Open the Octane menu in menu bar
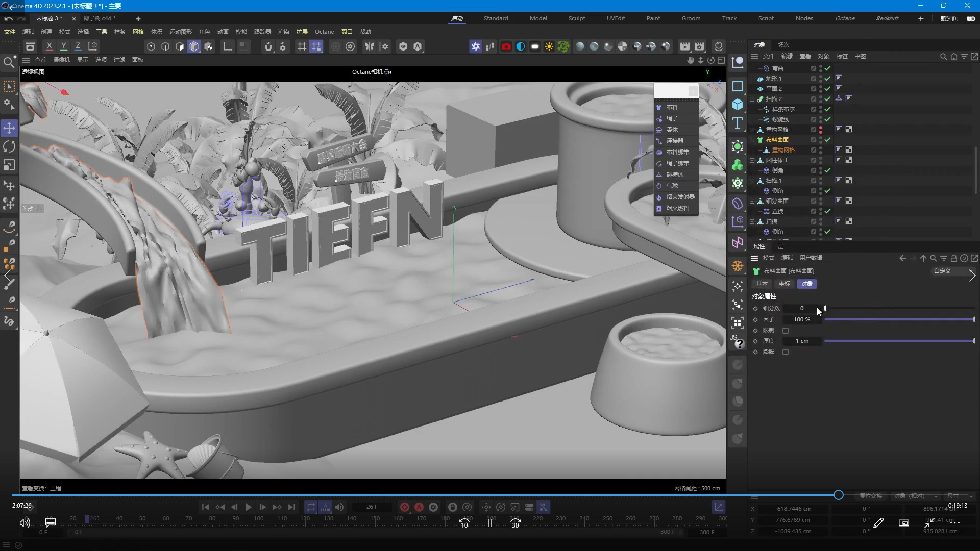 pyautogui.click(x=324, y=32)
